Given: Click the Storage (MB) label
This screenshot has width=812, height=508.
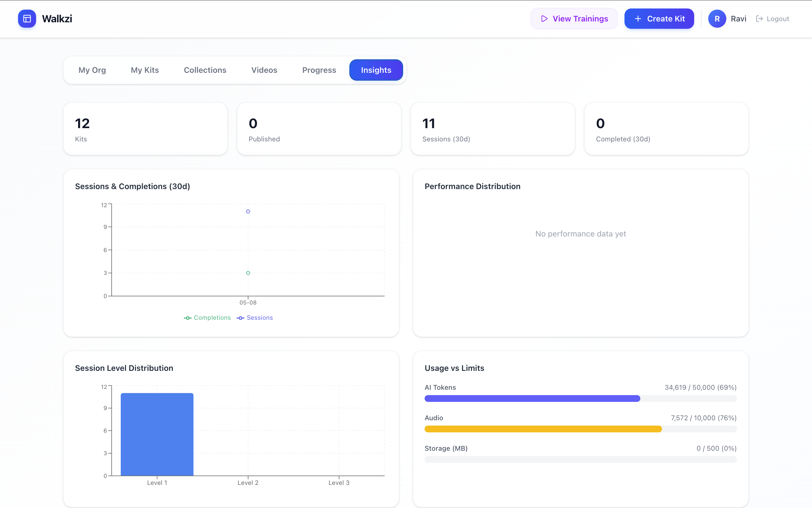Looking at the screenshot, I should 446,448.
